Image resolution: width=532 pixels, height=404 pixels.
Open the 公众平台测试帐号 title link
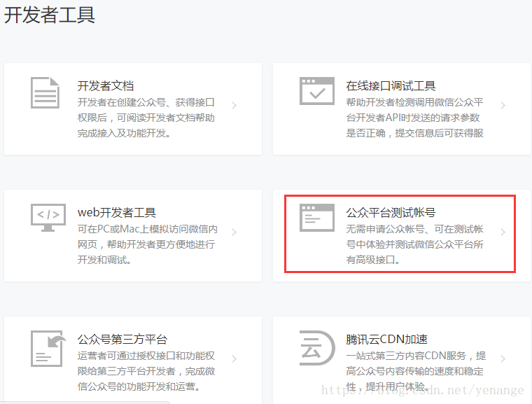(x=391, y=213)
